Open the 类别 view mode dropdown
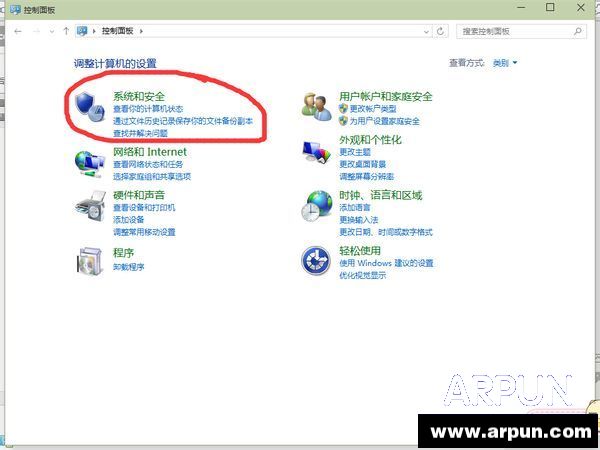 tap(505, 63)
